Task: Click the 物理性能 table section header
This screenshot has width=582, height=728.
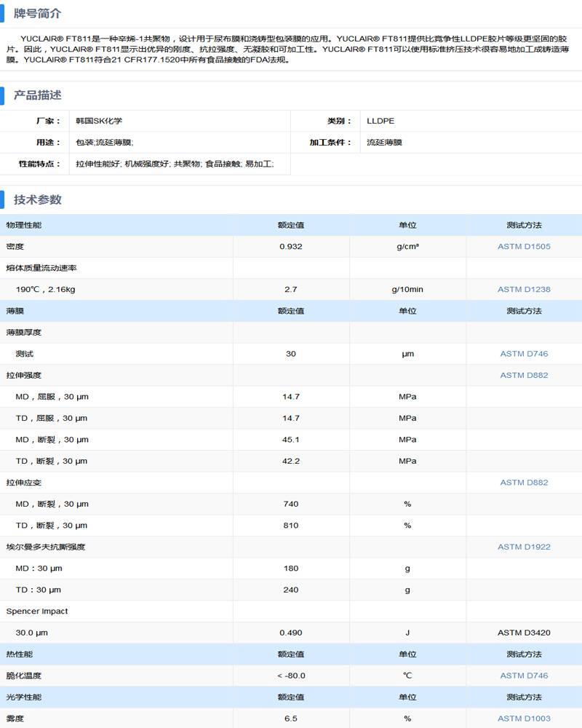Action: pos(24,225)
